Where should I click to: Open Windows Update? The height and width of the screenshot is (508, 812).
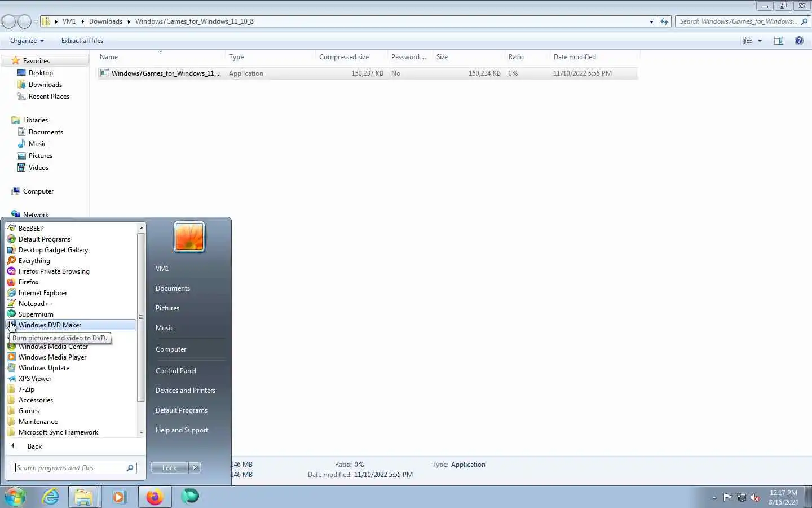click(x=44, y=367)
